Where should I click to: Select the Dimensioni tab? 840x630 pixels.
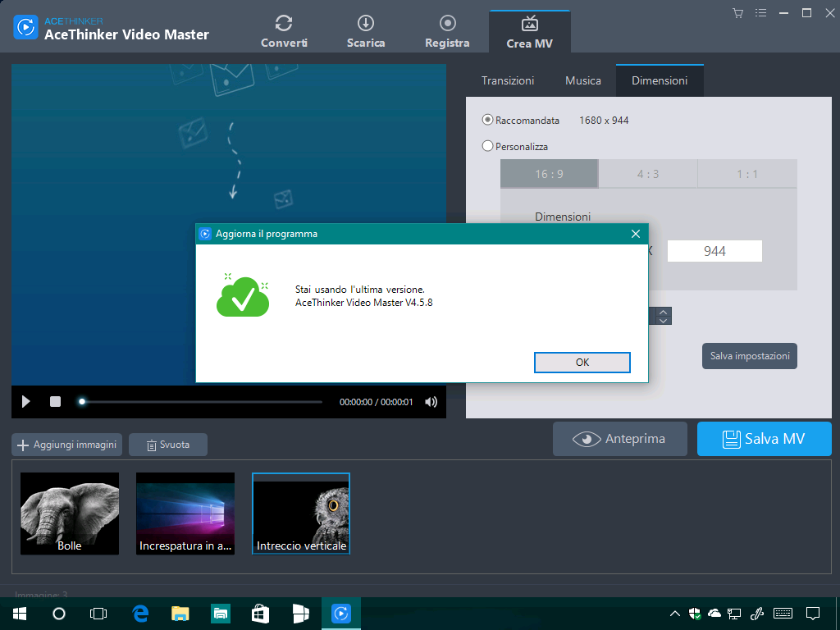coord(660,81)
